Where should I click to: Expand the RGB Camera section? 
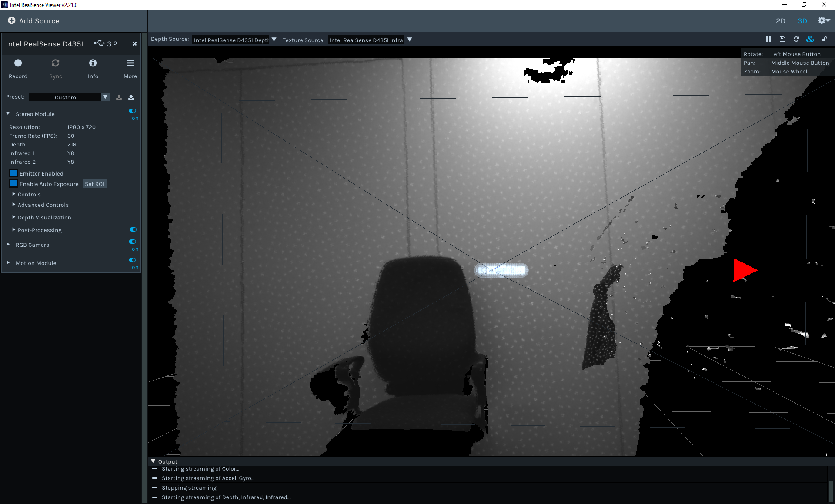coord(8,244)
